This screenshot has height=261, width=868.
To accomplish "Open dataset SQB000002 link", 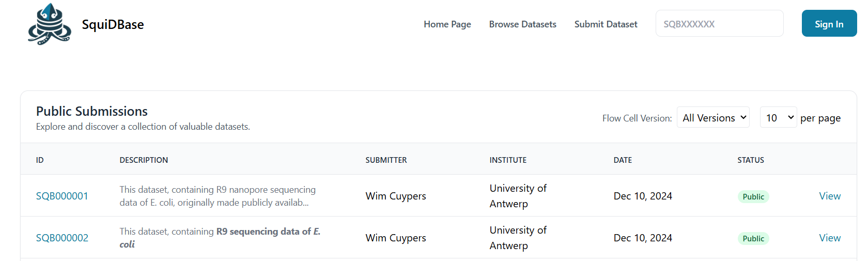I will [62, 238].
